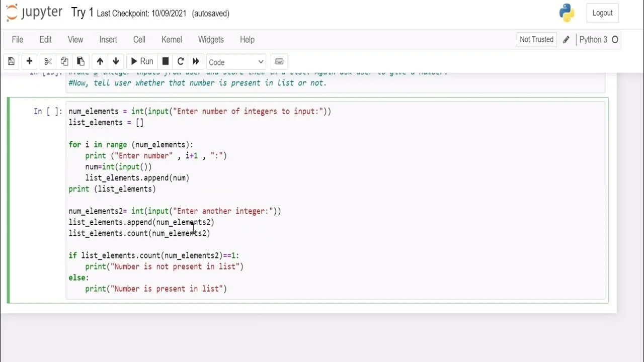Click the Not Trusted button
This screenshot has height=362, width=644.
pos(536,39)
